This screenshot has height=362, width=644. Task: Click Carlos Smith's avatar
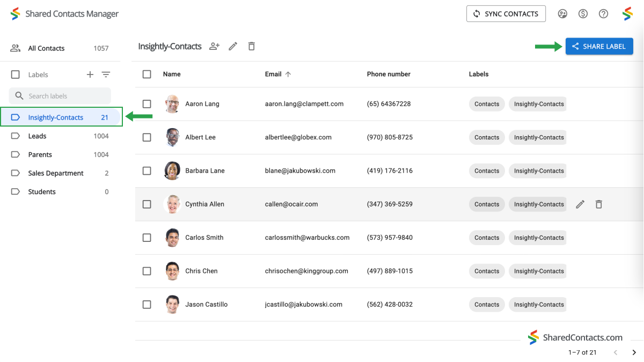172,238
